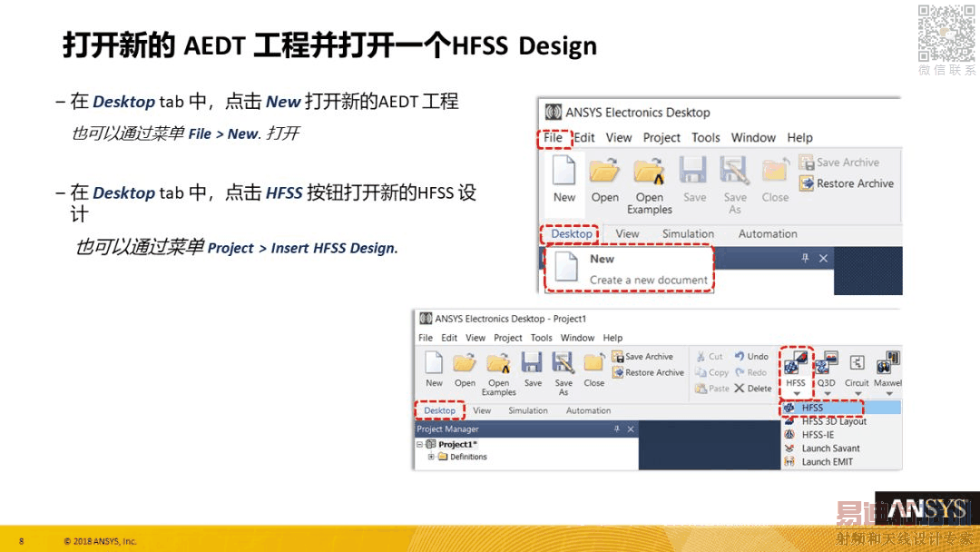This screenshot has height=552, width=980.
Task: Open the HFSS button dropdown arrow
Action: pos(797,394)
